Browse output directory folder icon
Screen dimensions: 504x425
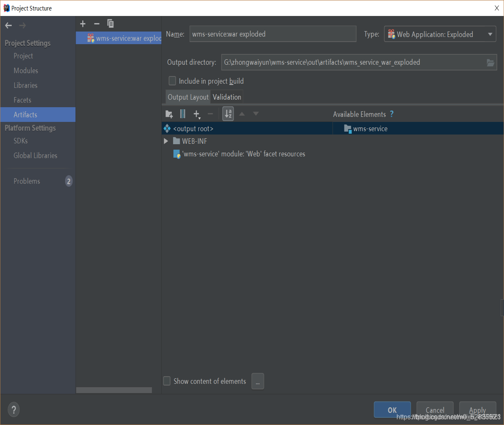coord(490,63)
